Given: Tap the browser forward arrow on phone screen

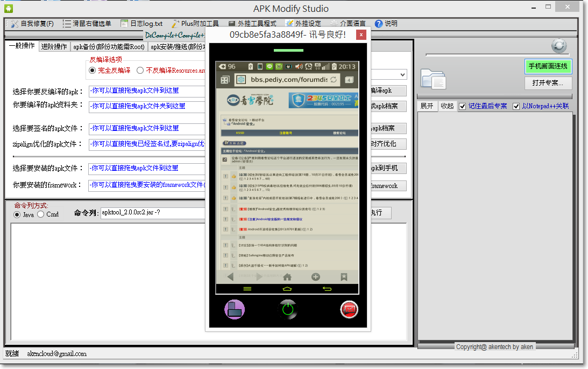Looking at the screenshot, I should pos(259,277).
